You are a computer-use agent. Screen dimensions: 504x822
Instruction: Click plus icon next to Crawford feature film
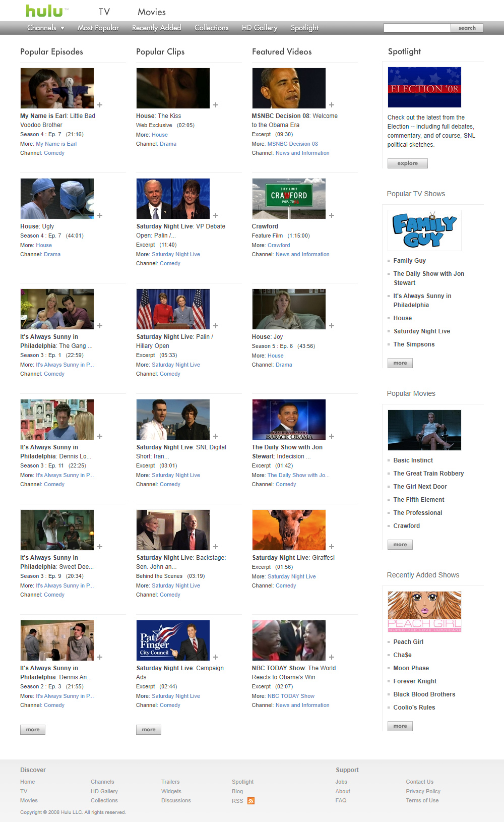332,215
